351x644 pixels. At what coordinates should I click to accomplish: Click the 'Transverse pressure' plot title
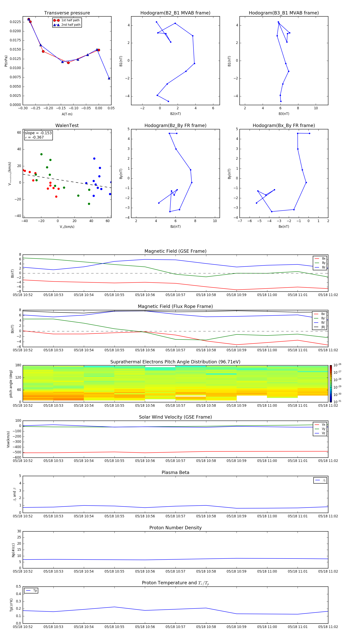(x=67, y=13)
